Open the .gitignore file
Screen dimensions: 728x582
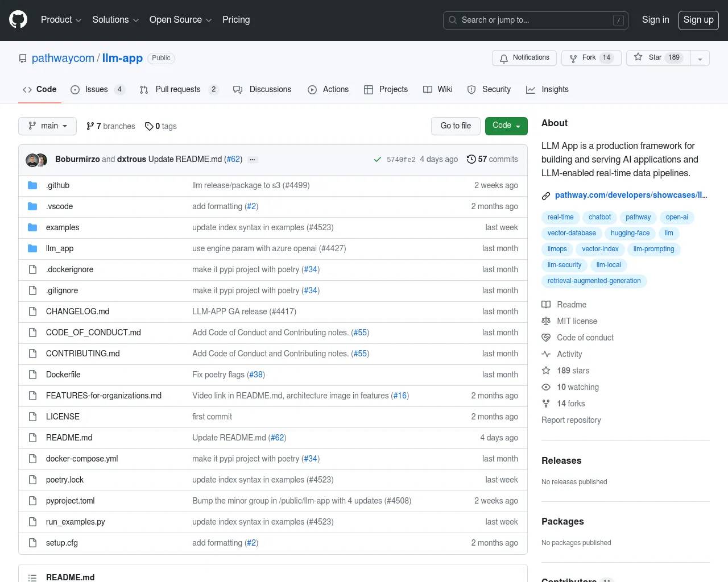(62, 290)
